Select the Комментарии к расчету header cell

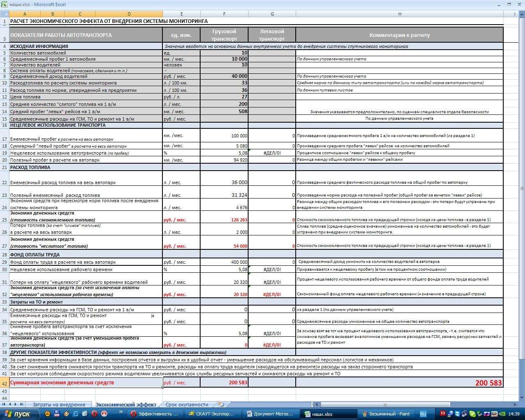(399, 35)
